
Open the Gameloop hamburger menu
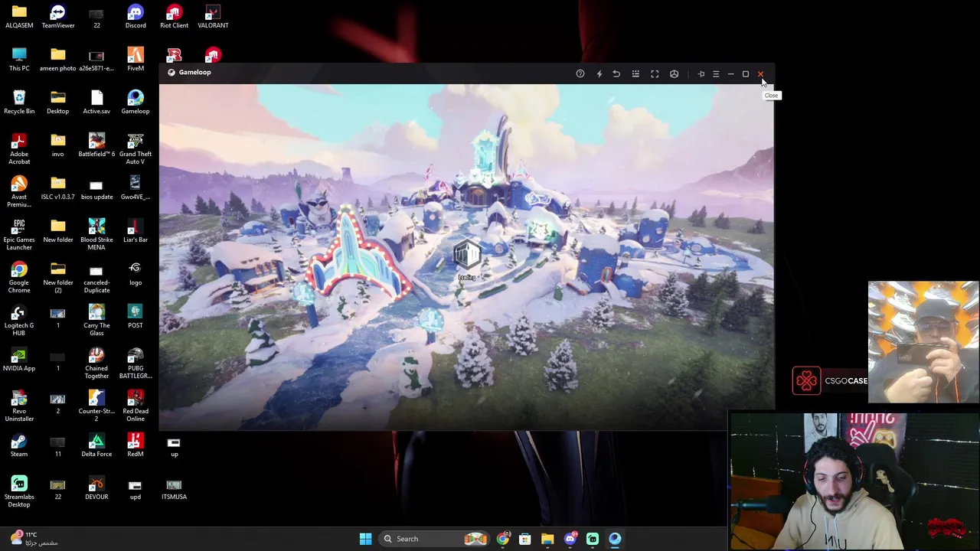point(716,73)
